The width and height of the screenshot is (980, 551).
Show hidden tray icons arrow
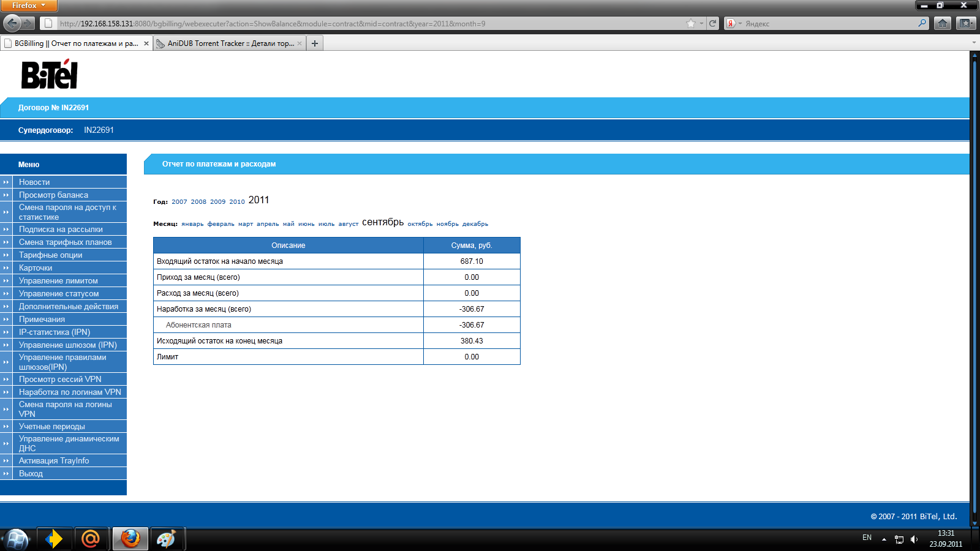pos(884,539)
